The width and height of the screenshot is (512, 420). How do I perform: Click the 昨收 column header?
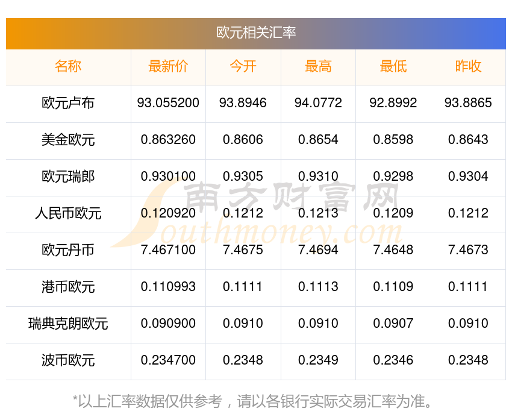click(468, 67)
